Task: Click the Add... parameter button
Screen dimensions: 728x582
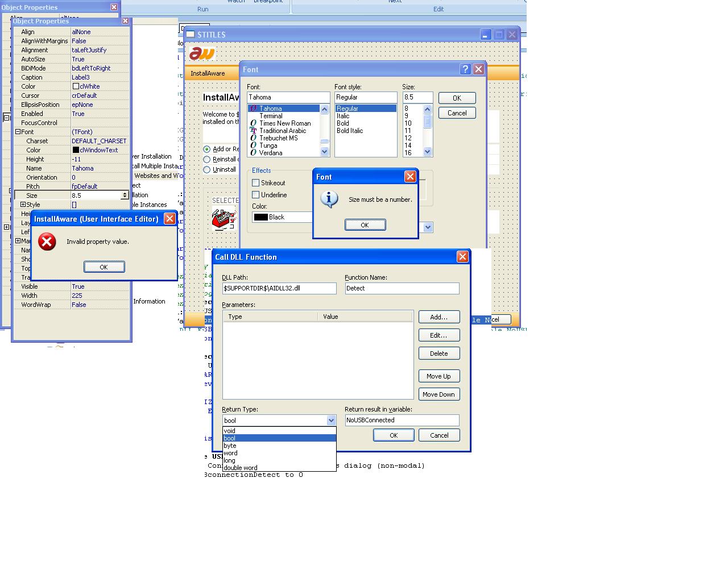Action: click(439, 317)
